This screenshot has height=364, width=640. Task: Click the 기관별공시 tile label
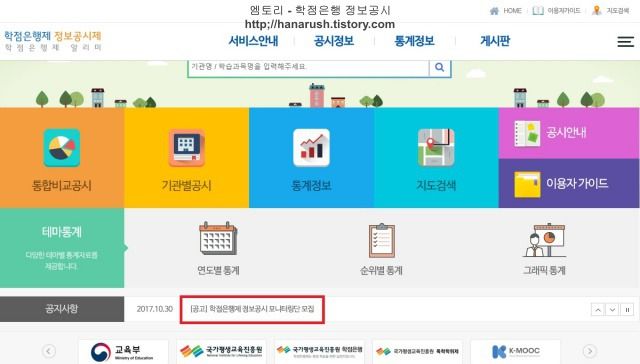click(187, 186)
